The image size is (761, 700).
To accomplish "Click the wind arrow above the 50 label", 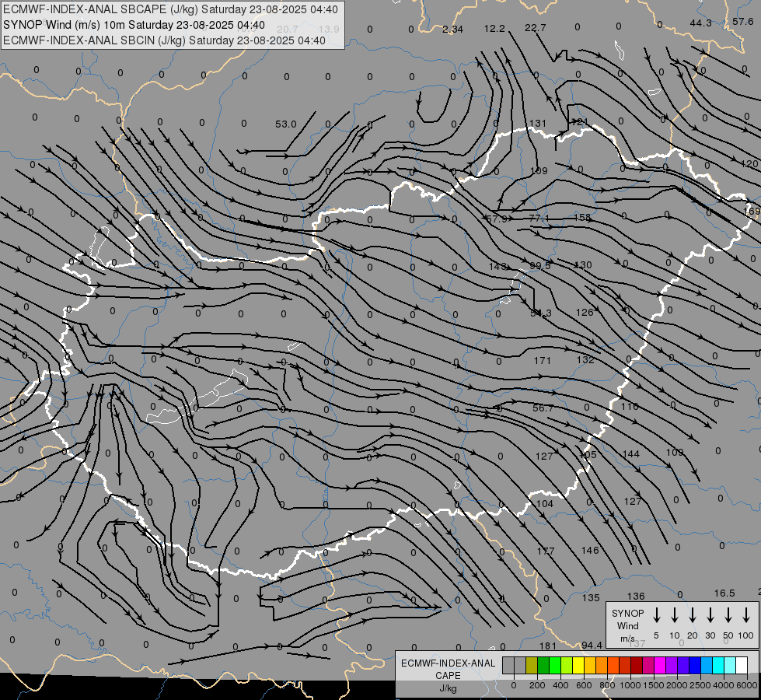I will pos(728,615).
